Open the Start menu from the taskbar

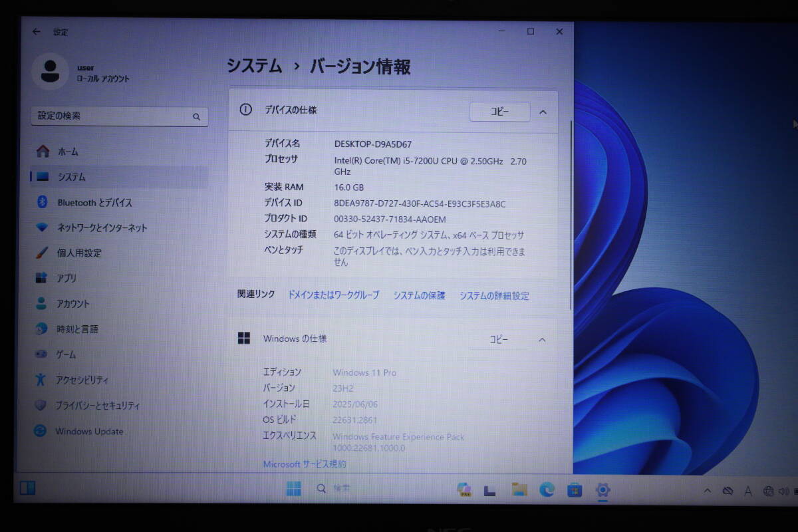coord(293,489)
